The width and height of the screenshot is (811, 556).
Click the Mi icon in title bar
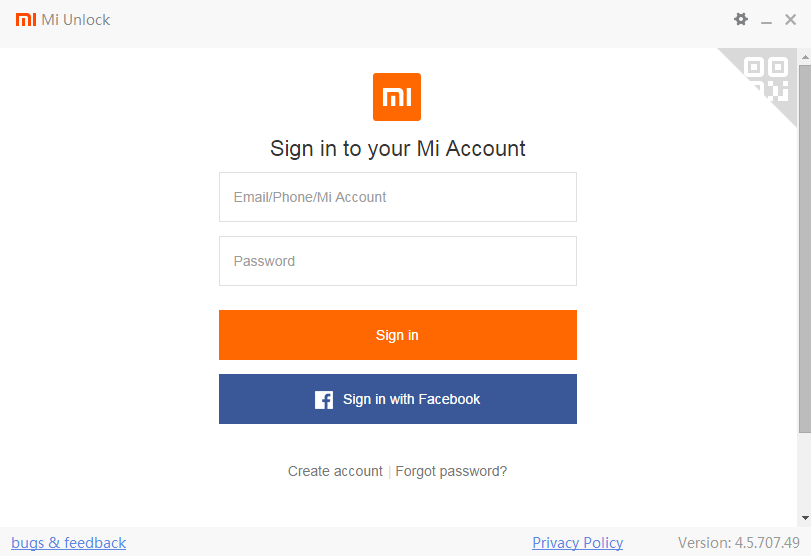click(x=26, y=20)
